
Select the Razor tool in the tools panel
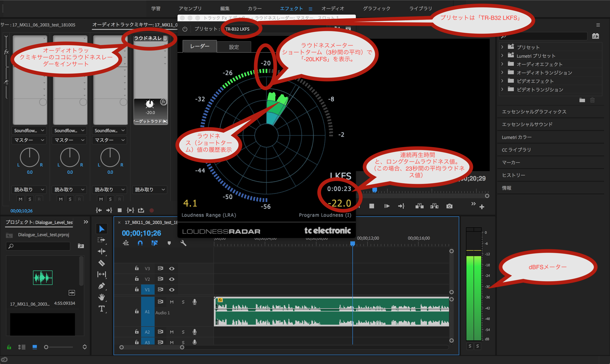102,263
